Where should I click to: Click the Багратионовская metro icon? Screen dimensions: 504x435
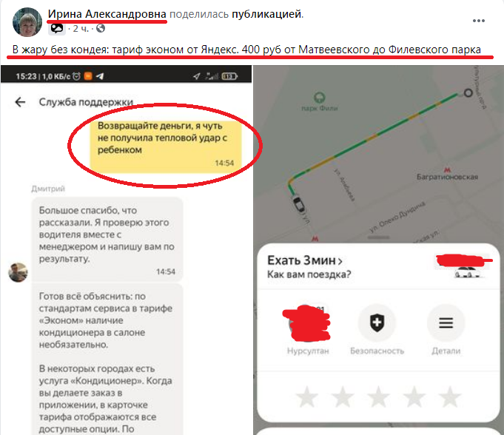447,169
